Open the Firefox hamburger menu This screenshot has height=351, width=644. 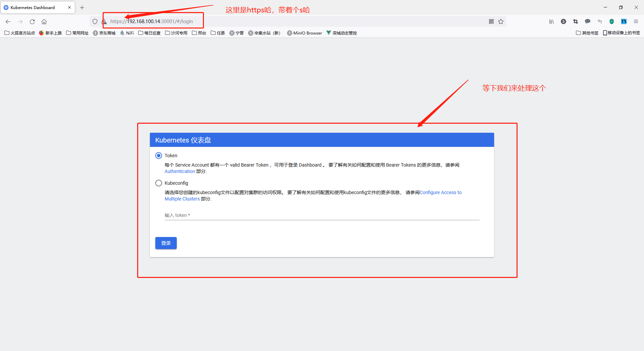(x=636, y=21)
